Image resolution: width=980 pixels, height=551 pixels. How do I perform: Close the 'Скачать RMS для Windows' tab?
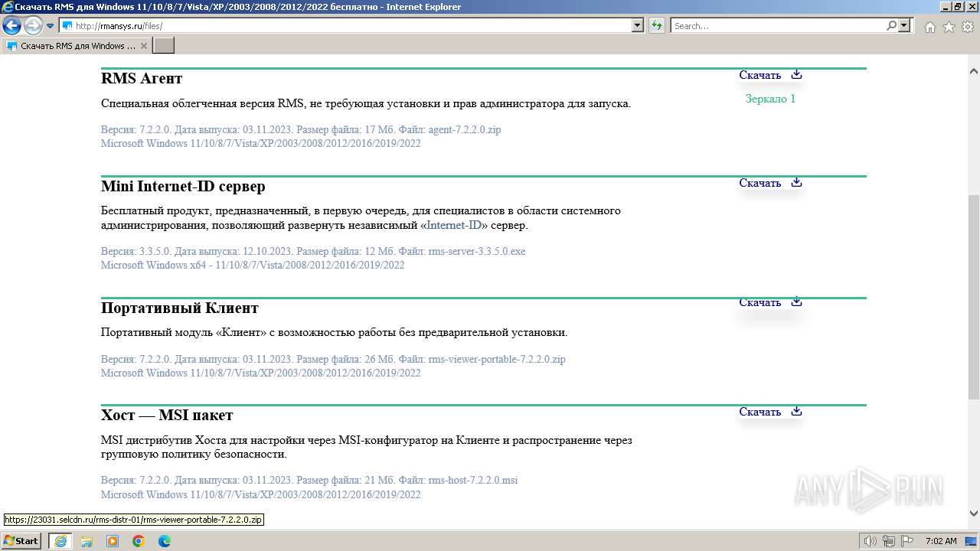click(143, 46)
